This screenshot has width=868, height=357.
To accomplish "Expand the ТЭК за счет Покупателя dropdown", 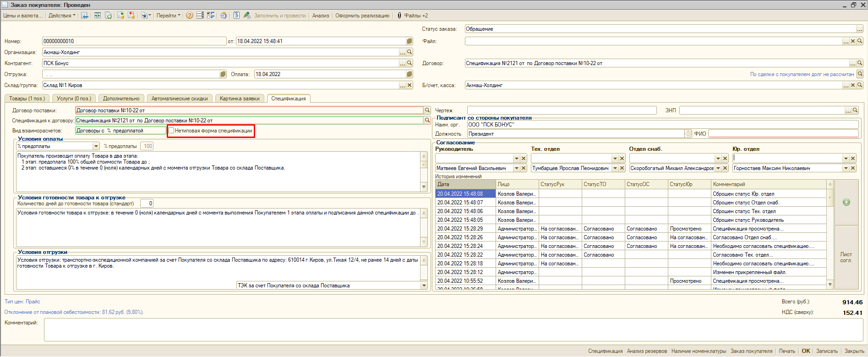I will (x=424, y=286).
